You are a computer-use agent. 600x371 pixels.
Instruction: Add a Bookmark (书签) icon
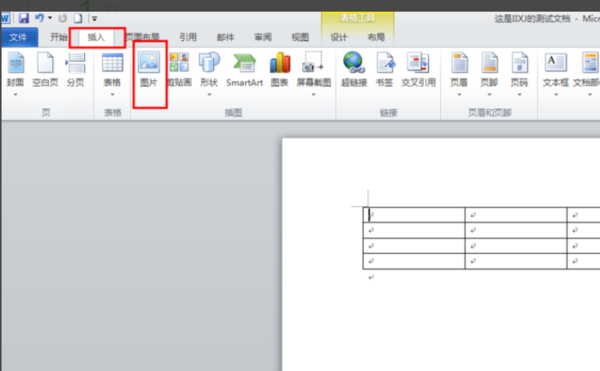click(x=385, y=62)
